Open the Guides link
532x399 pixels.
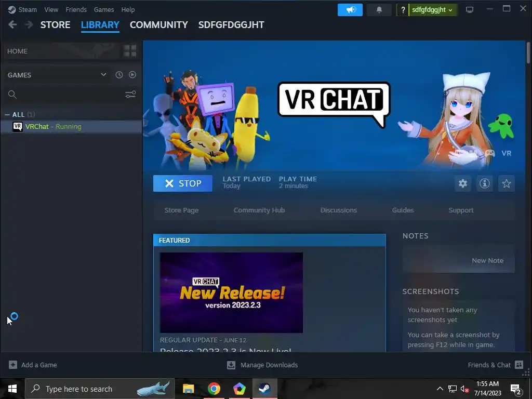[403, 210]
